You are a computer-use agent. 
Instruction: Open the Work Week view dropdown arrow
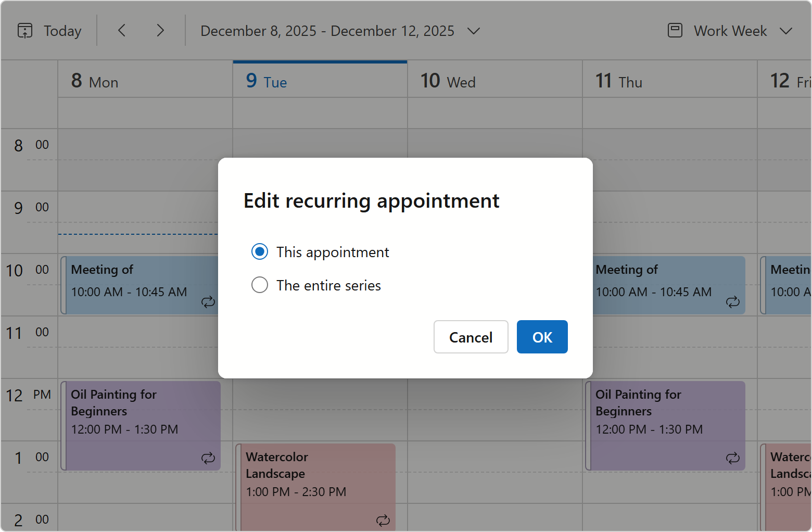[786, 31]
